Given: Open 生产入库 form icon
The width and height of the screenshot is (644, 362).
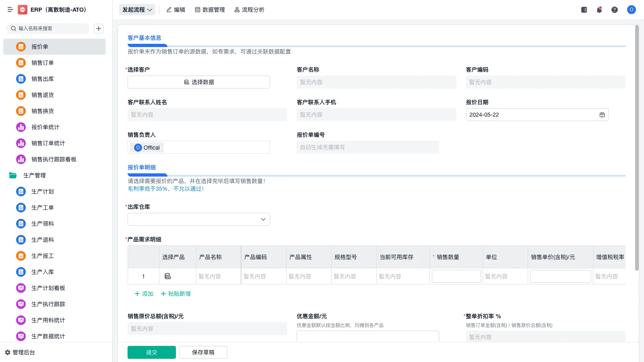Looking at the screenshot, I should click(x=21, y=272).
